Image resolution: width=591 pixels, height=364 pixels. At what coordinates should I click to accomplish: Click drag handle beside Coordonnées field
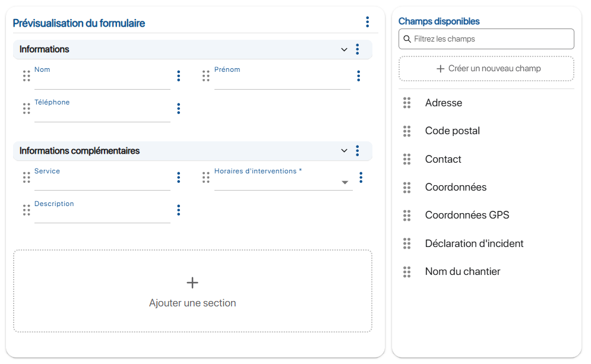(407, 187)
